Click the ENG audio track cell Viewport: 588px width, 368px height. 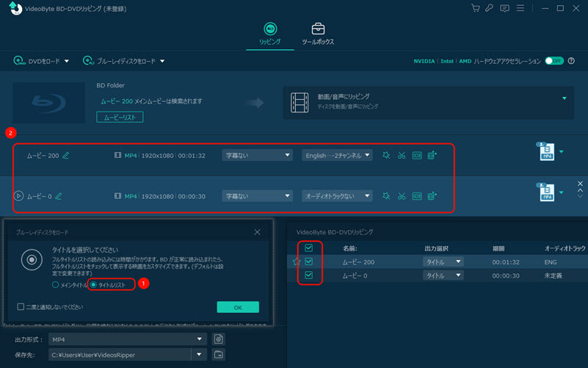click(x=551, y=262)
